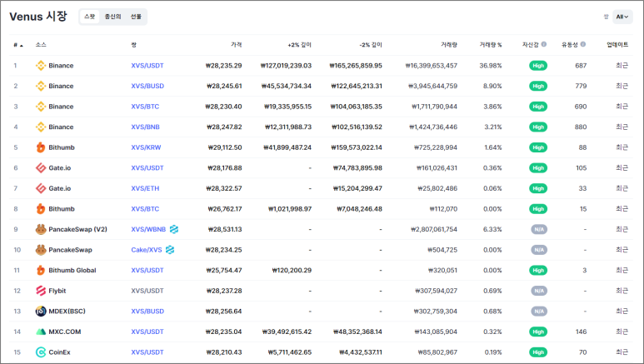Open the XVS/USDT pair on MXC.COM
Image resolution: width=644 pixels, height=364 pixels.
[x=147, y=332]
